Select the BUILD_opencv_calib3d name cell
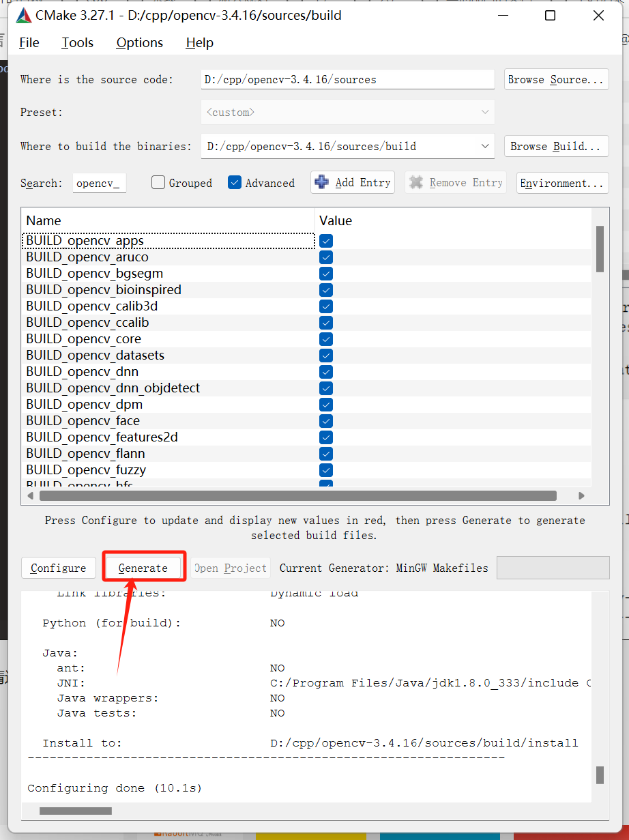This screenshot has width=629, height=840. (x=169, y=306)
